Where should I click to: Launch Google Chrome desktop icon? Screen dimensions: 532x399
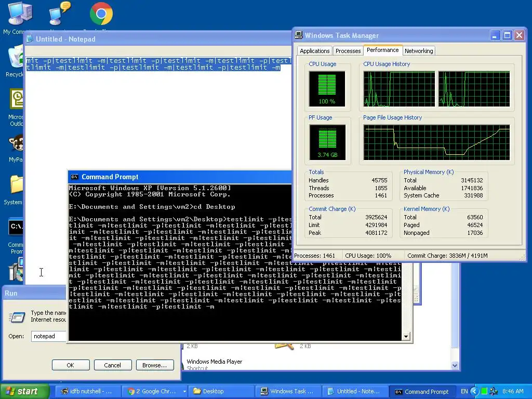101,14
